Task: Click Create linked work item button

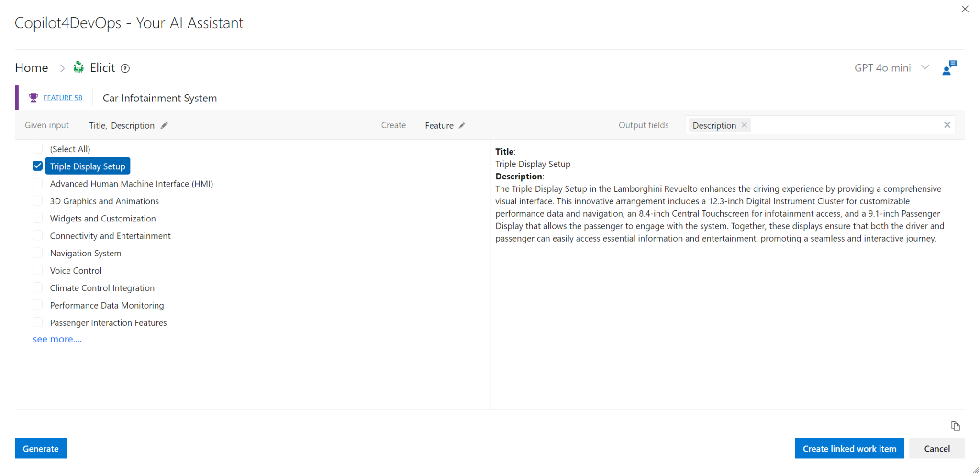Action: 849,448
